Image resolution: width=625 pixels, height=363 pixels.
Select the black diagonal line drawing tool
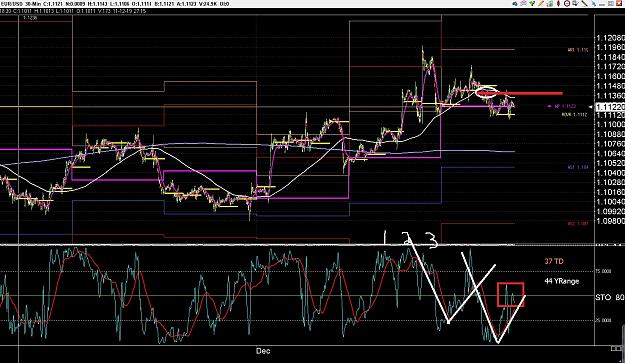click(x=585, y=3)
